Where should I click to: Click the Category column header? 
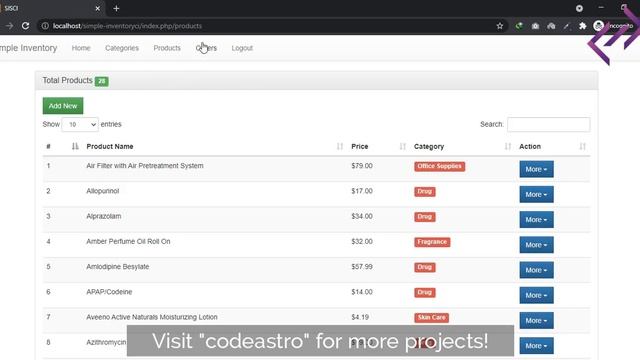click(429, 147)
